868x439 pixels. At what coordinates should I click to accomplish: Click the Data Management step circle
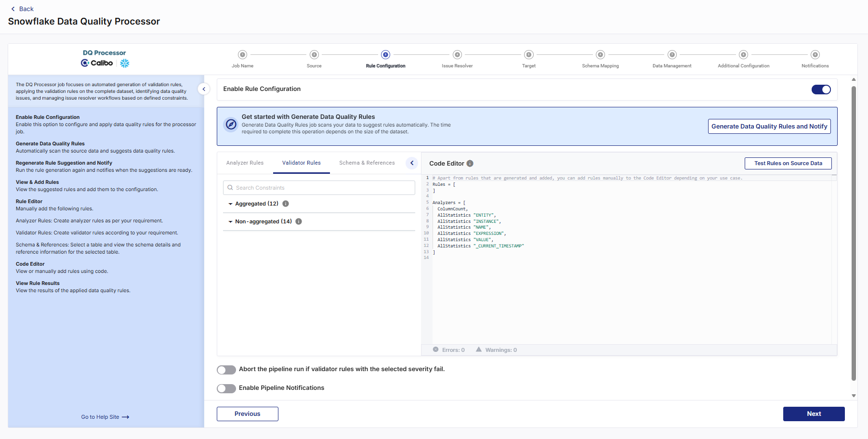(672, 55)
